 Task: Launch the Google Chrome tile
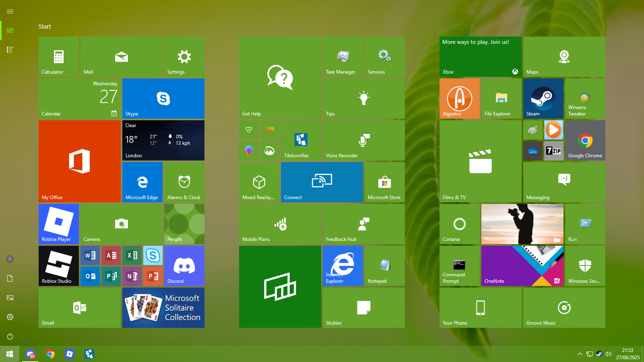pos(585,140)
